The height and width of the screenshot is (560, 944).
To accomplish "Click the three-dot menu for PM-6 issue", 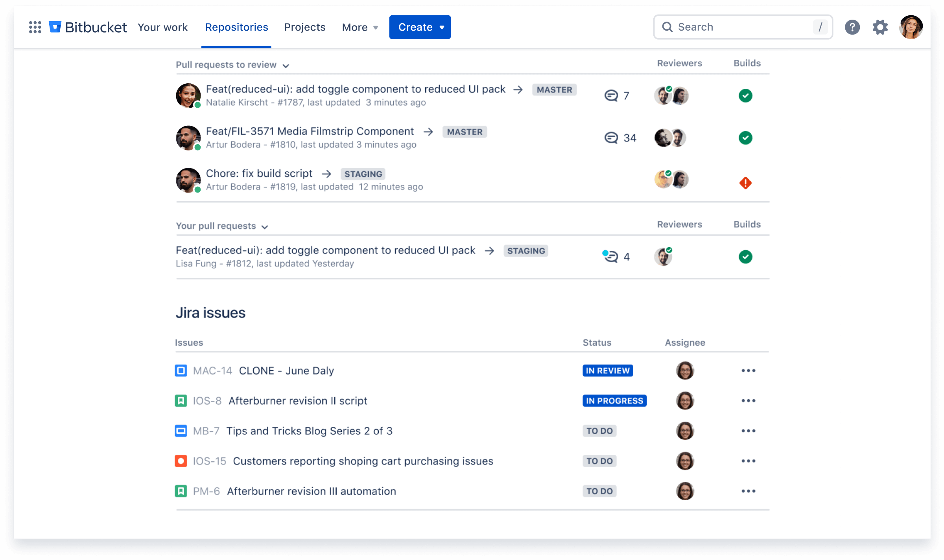I will coord(749,491).
